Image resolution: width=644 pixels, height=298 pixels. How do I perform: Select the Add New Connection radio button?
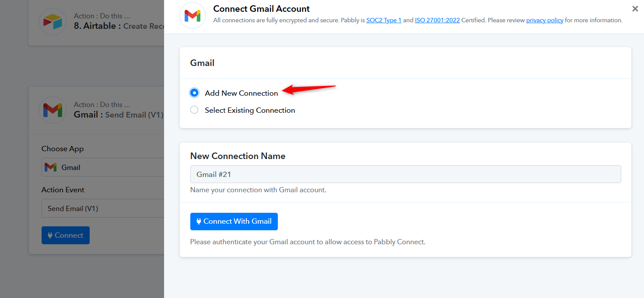[194, 93]
